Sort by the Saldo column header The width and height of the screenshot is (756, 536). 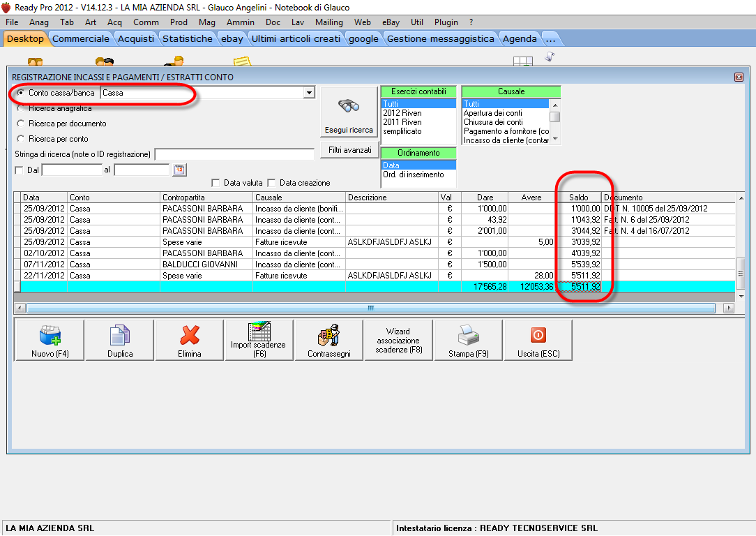[579, 198]
